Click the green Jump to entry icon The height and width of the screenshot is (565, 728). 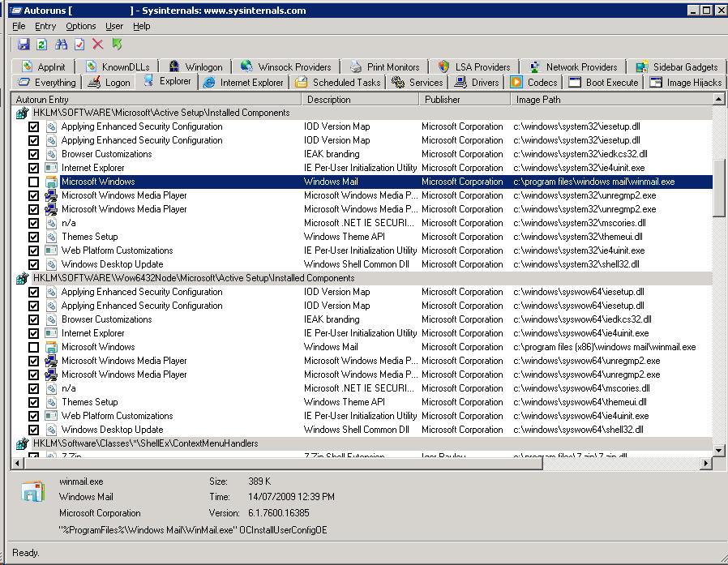(x=117, y=44)
